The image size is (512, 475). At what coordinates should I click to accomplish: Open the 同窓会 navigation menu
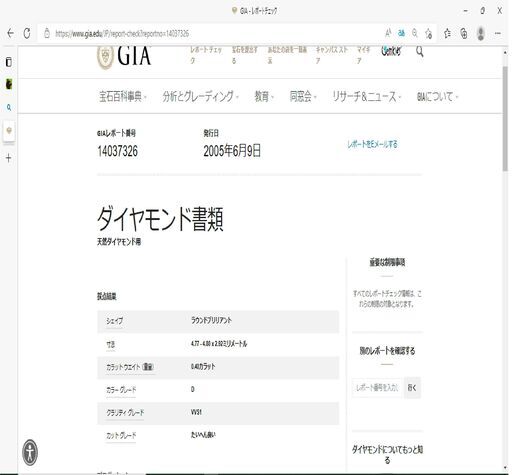point(303,97)
